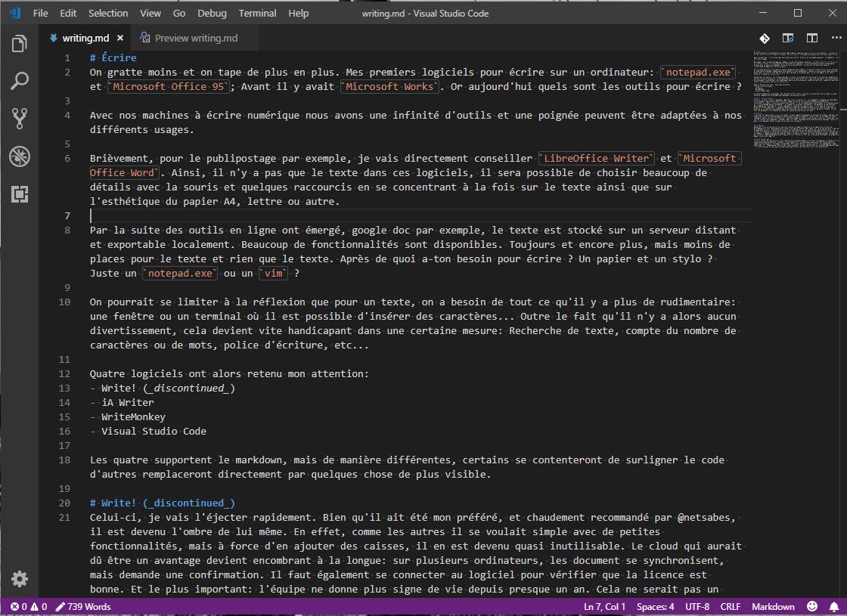Switch to the writing.md tab

point(85,38)
